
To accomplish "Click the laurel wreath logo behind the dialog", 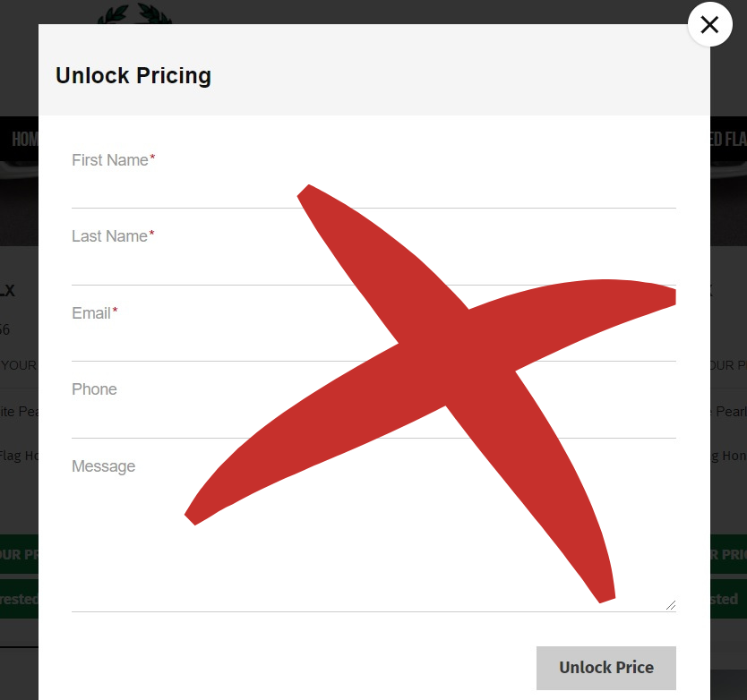I will [x=133, y=13].
